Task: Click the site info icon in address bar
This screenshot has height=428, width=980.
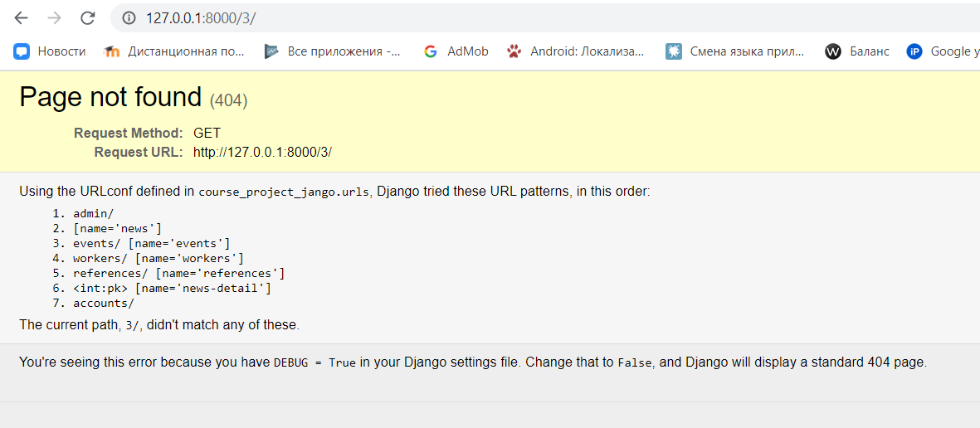Action: point(129,18)
